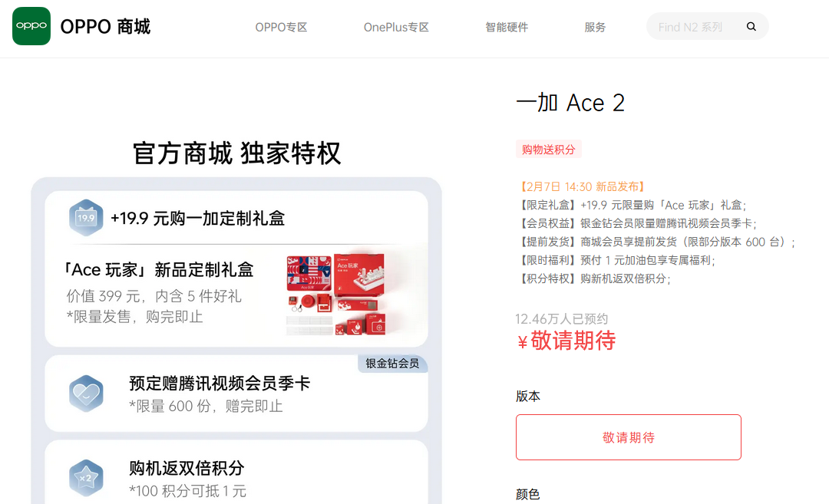Click the *100 积分可抵 1 元 note
The image size is (829, 504).
[x=188, y=491]
